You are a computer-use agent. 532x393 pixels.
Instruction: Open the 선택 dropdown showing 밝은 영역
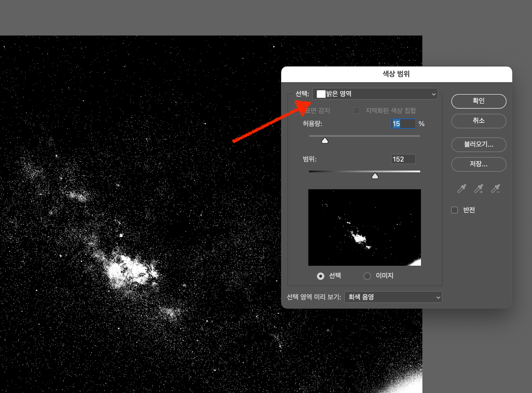click(375, 94)
